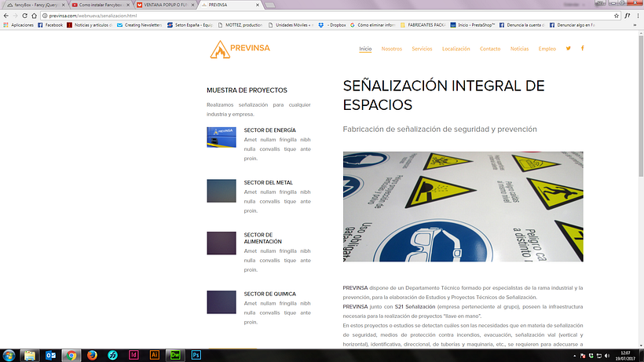Open the Sector de Química thumbnail
This screenshot has width=644, height=362.
pyautogui.click(x=221, y=302)
